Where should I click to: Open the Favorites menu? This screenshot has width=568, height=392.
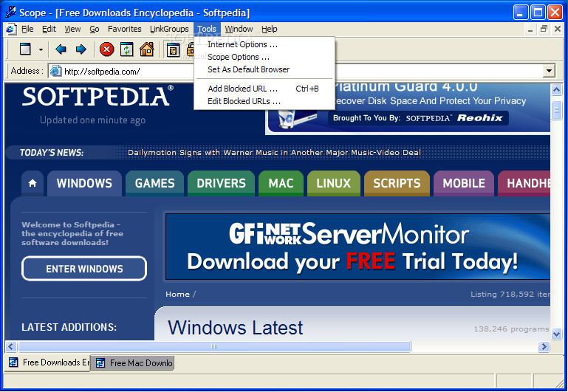pos(125,29)
